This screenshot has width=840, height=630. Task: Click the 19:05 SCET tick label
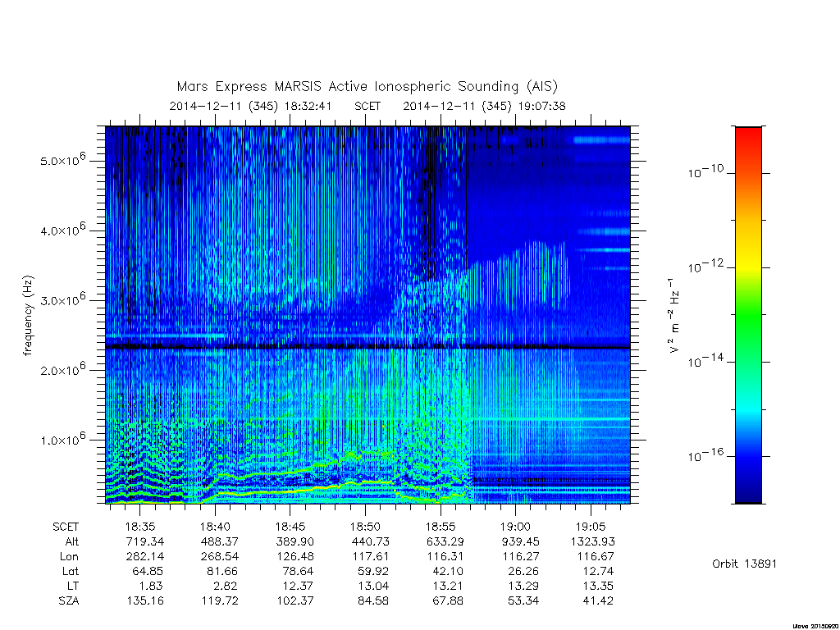click(x=591, y=527)
